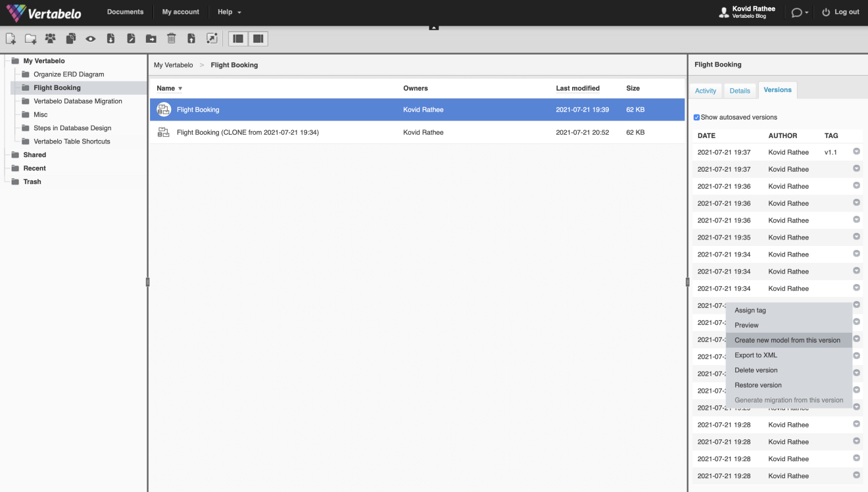This screenshot has height=492, width=868.
Task: Sort by the Name column header
Action: [170, 88]
